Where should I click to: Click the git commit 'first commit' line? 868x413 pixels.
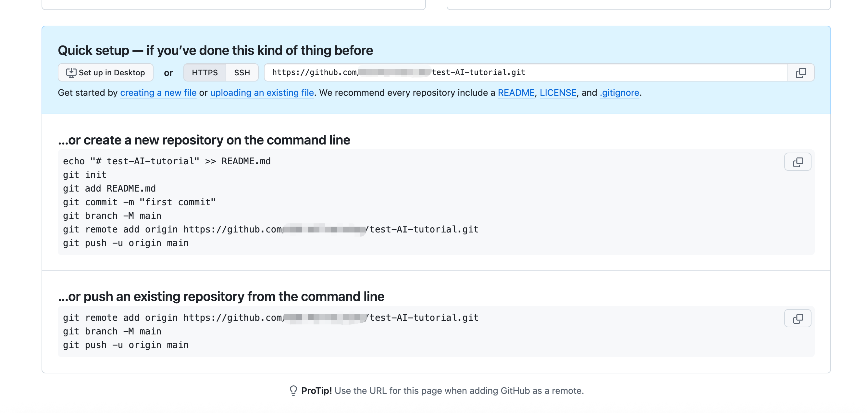(140, 202)
